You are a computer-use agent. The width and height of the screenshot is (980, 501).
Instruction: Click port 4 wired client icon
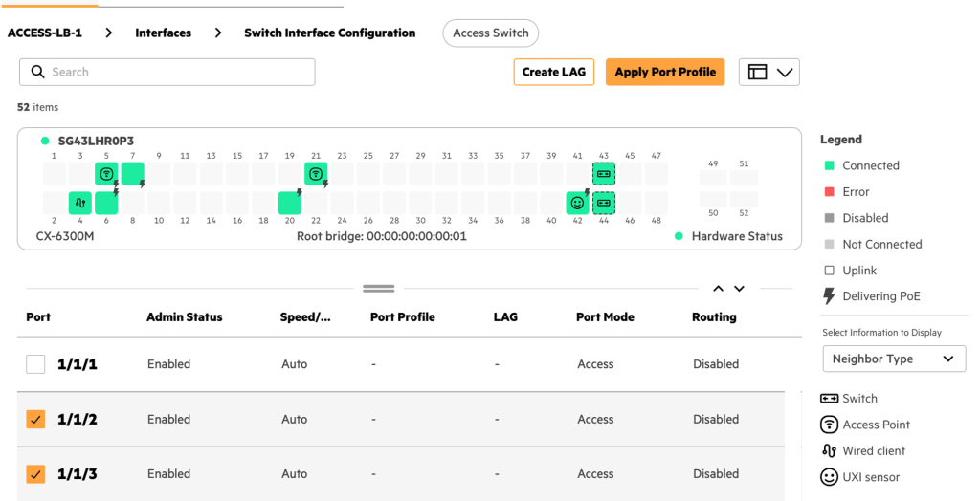(80, 203)
